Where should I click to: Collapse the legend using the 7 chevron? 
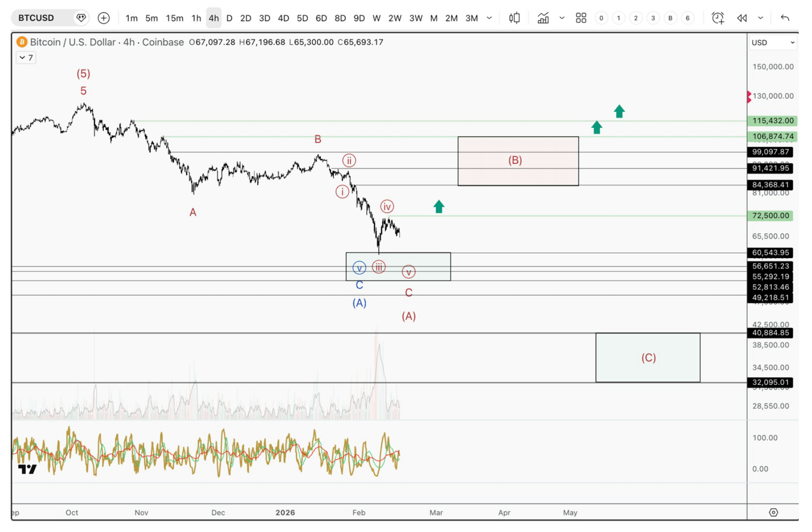click(25, 57)
